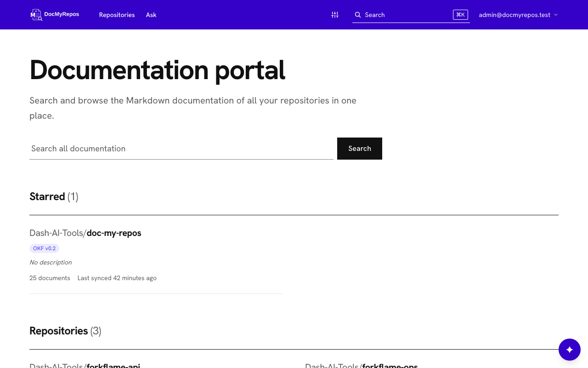Click the OKF v0.2 badge
This screenshot has height=368, width=588.
tap(44, 248)
